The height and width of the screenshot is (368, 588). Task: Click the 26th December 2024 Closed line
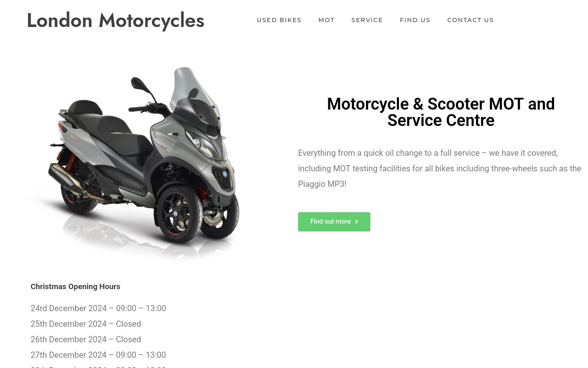(x=86, y=339)
